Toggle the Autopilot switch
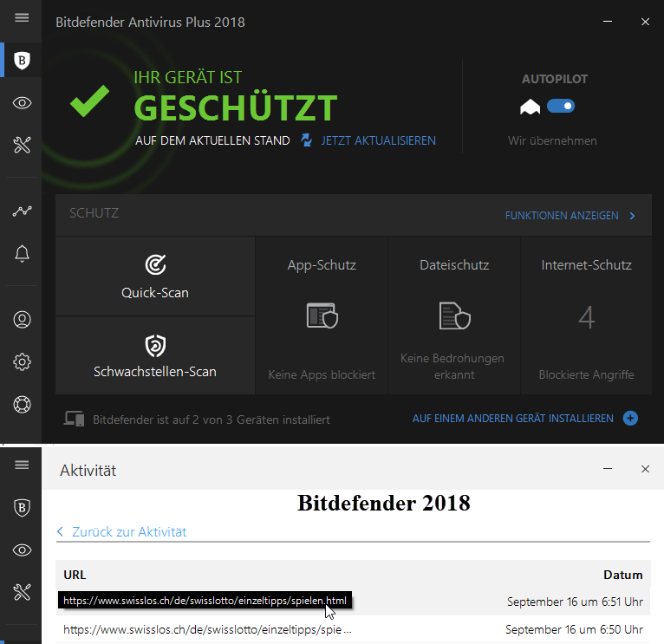Viewport: 664px width, 644px height. [x=561, y=106]
